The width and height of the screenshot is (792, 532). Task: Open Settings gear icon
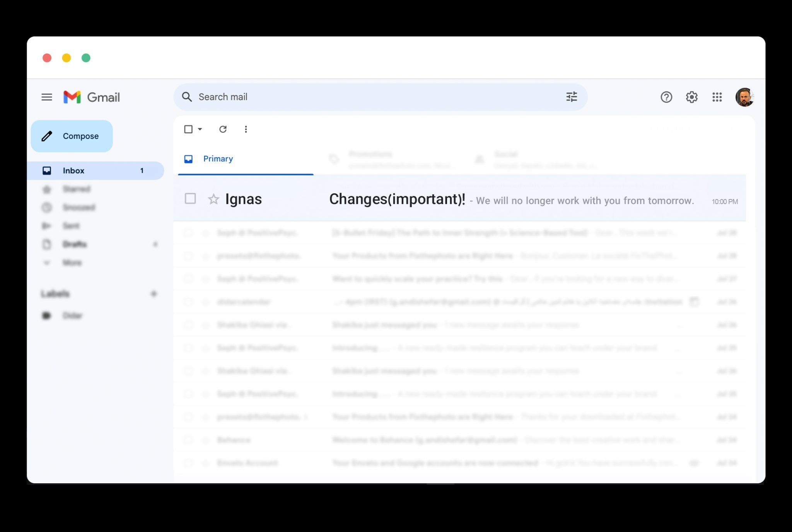tap(692, 97)
